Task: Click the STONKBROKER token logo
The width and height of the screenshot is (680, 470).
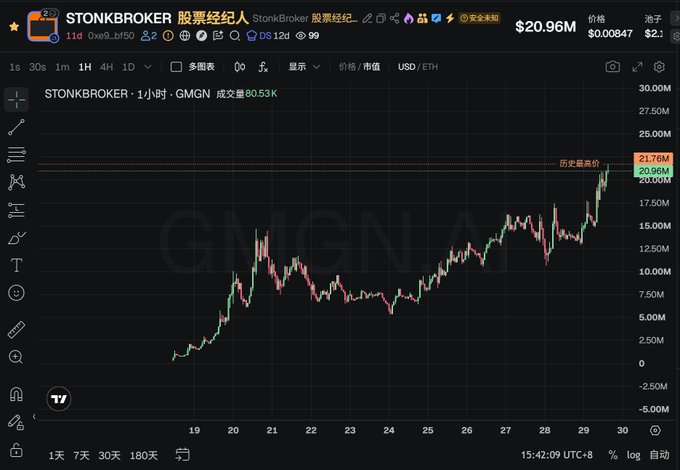Action: pos(42,26)
